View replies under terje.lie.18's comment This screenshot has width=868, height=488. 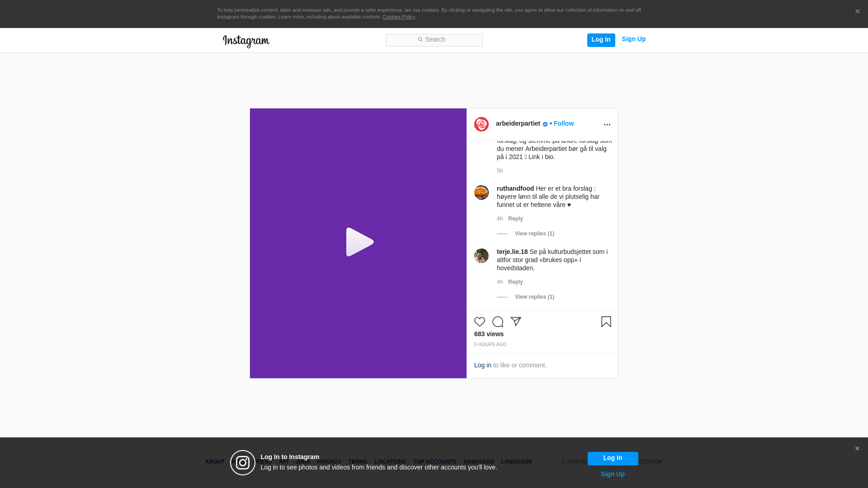pos(534,297)
